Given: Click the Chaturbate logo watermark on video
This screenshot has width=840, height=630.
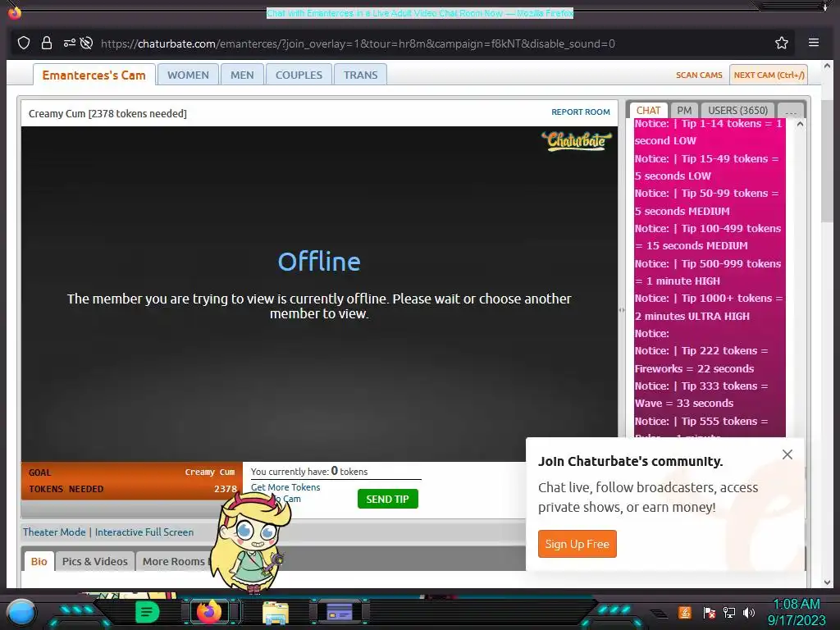Looking at the screenshot, I should coord(576,141).
